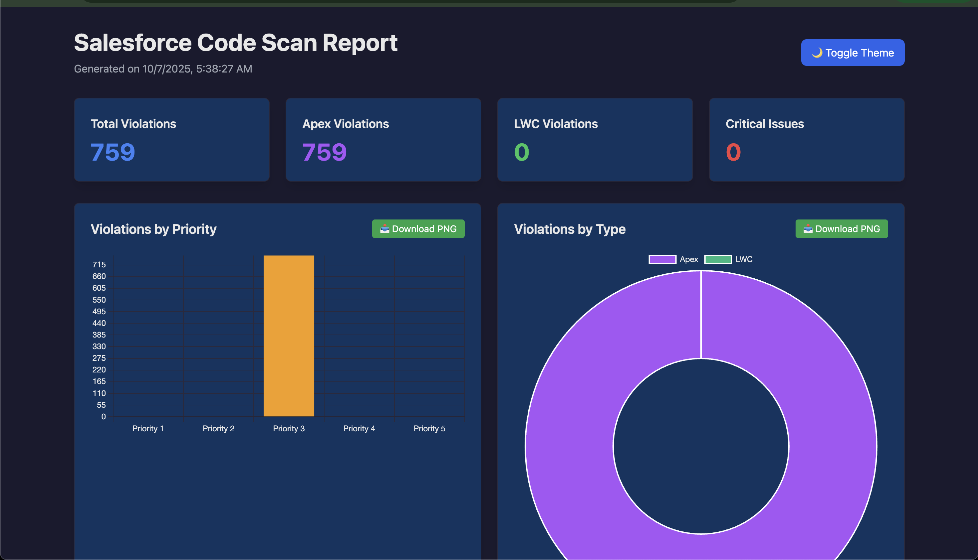
Task: Select the Apex Violations card
Action: coord(383,140)
